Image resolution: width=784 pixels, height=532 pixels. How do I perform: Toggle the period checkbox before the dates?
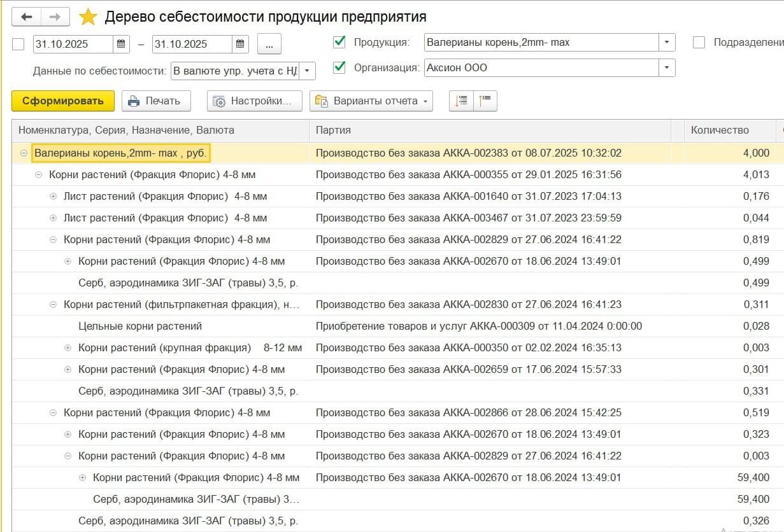pyautogui.click(x=18, y=44)
